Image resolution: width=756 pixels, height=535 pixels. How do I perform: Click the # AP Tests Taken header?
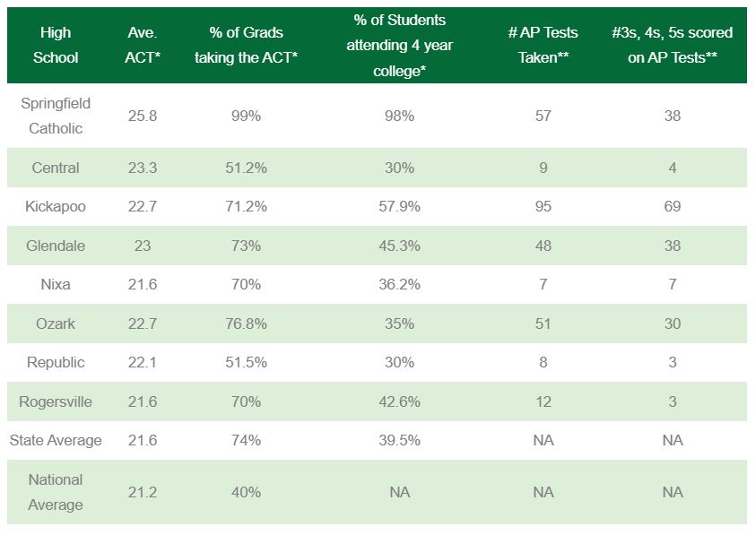(x=543, y=45)
